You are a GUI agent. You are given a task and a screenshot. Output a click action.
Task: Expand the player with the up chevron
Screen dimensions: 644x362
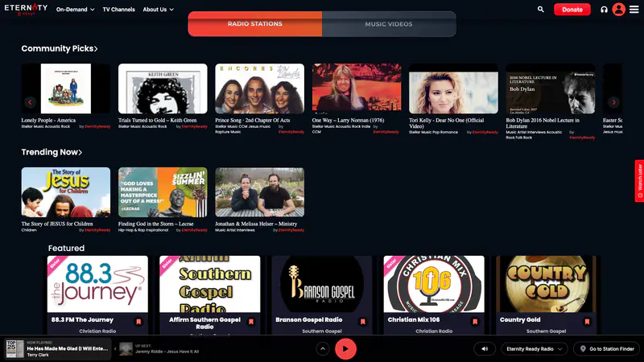[x=323, y=349]
